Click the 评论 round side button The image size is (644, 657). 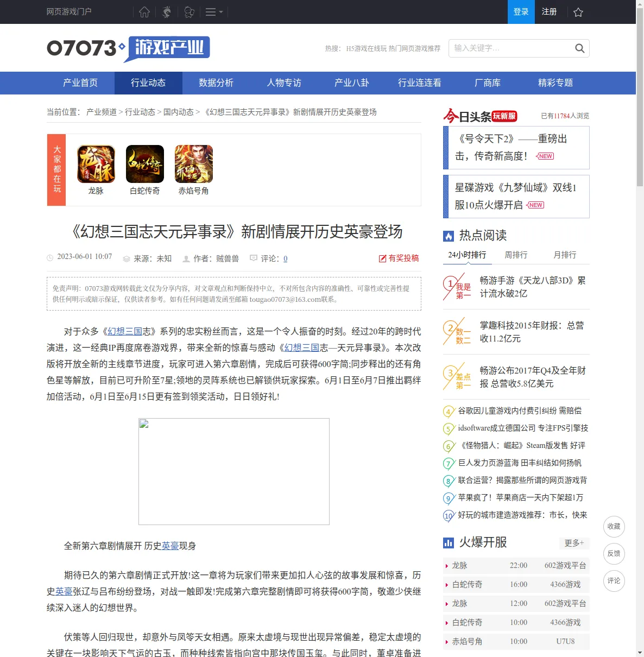614,581
